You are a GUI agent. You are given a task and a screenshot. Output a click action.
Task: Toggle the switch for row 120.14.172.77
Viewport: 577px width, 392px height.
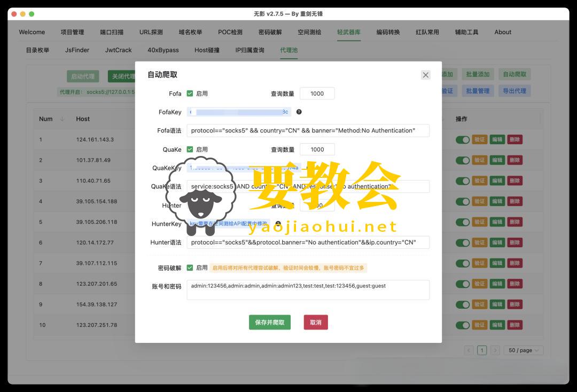[463, 242]
